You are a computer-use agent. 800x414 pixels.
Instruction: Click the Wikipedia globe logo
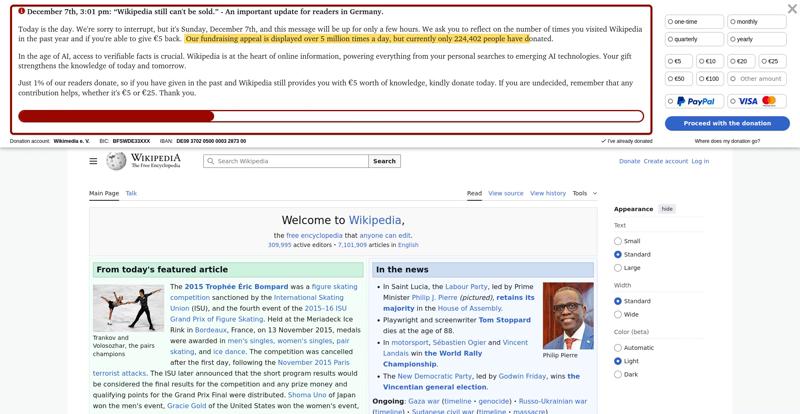tap(117, 161)
